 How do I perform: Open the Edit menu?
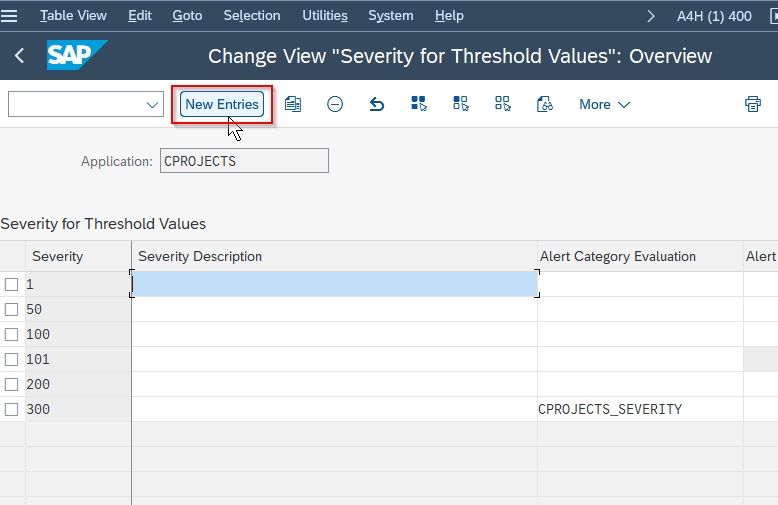[x=139, y=16]
